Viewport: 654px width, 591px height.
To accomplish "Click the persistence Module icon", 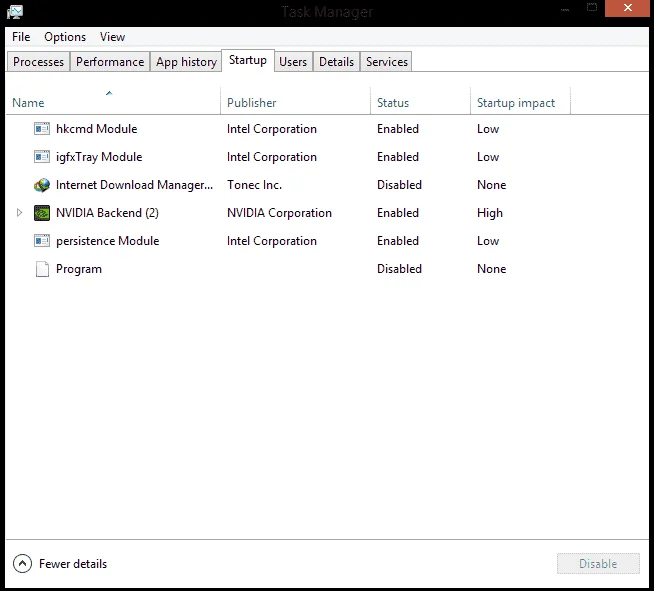I will pyautogui.click(x=42, y=241).
